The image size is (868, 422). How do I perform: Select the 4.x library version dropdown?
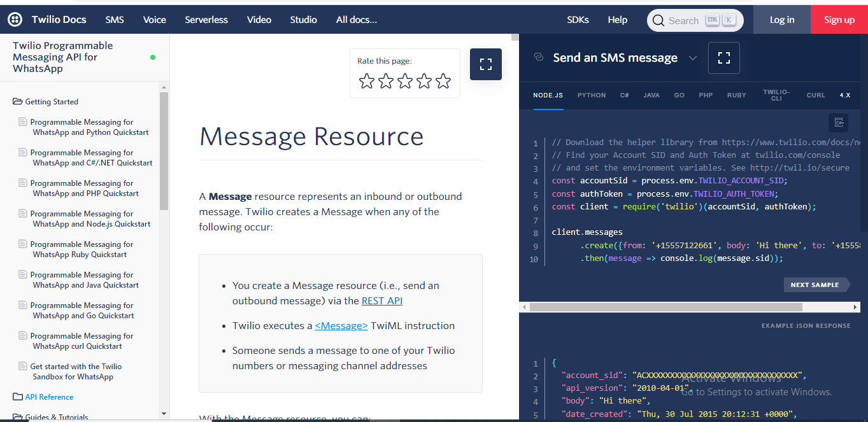[844, 95]
